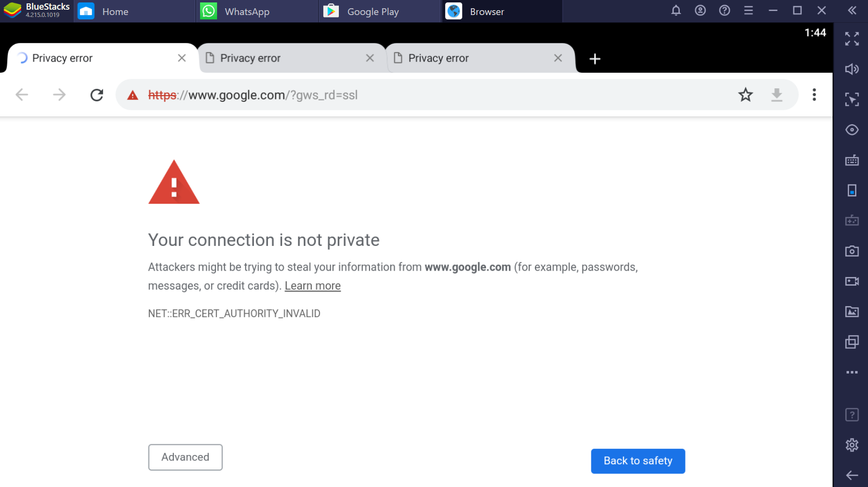Open a new browser tab
The image size is (868, 487).
[x=595, y=59]
